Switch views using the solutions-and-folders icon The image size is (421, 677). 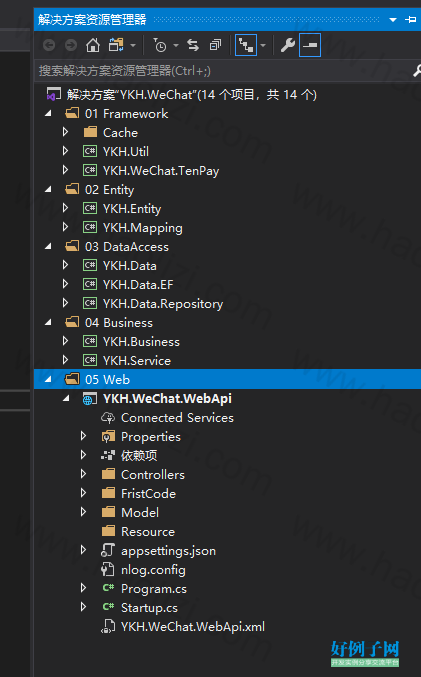coord(116,45)
